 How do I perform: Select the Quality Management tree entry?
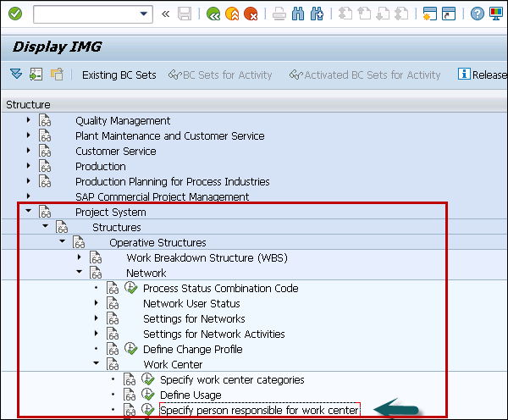click(x=123, y=121)
